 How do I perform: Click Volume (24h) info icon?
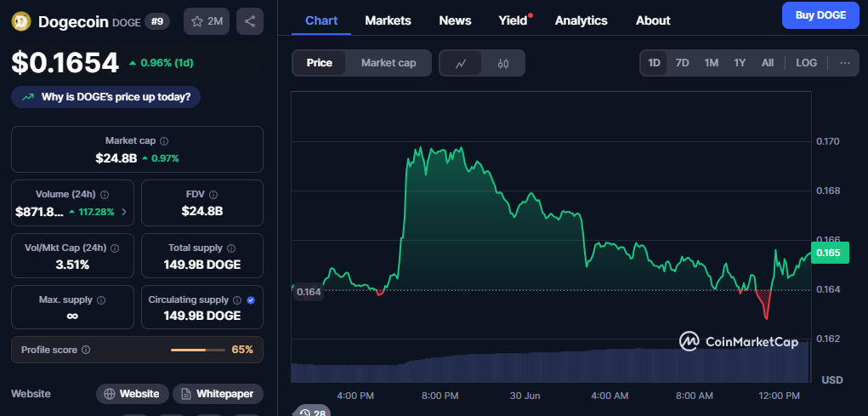[x=105, y=195]
